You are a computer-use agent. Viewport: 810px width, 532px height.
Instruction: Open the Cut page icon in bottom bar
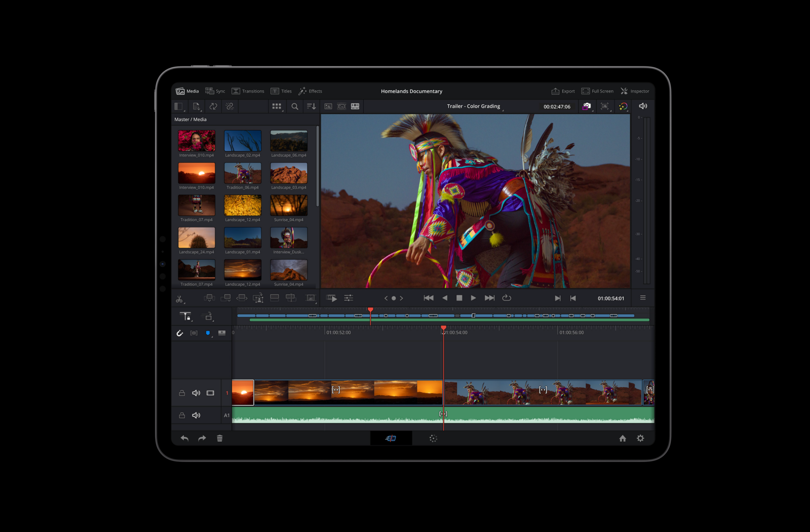tap(391, 438)
